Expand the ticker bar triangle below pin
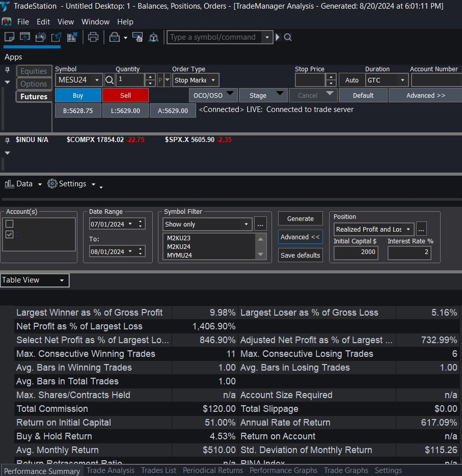The height and width of the screenshot is (476, 462). (x=7, y=153)
